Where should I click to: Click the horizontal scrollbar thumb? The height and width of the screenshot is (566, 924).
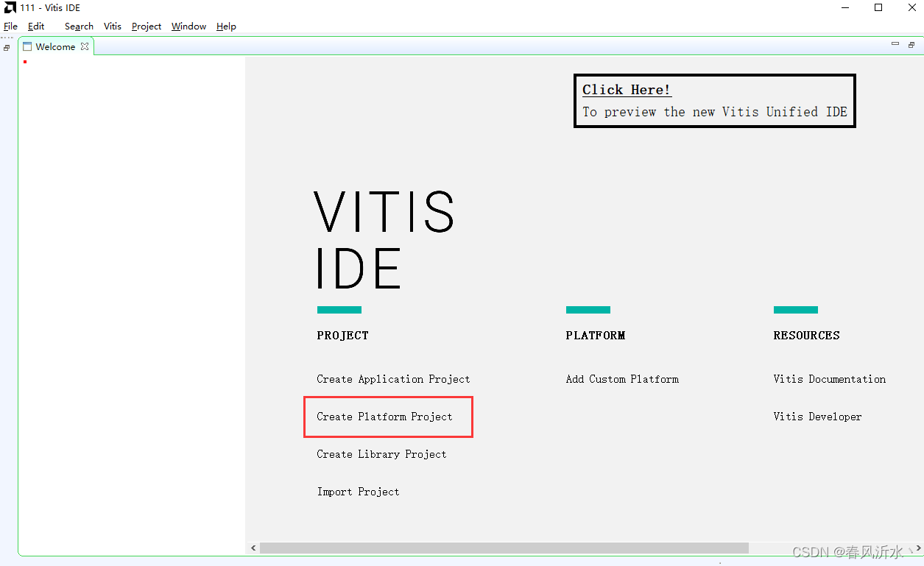(x=504, y=548)
